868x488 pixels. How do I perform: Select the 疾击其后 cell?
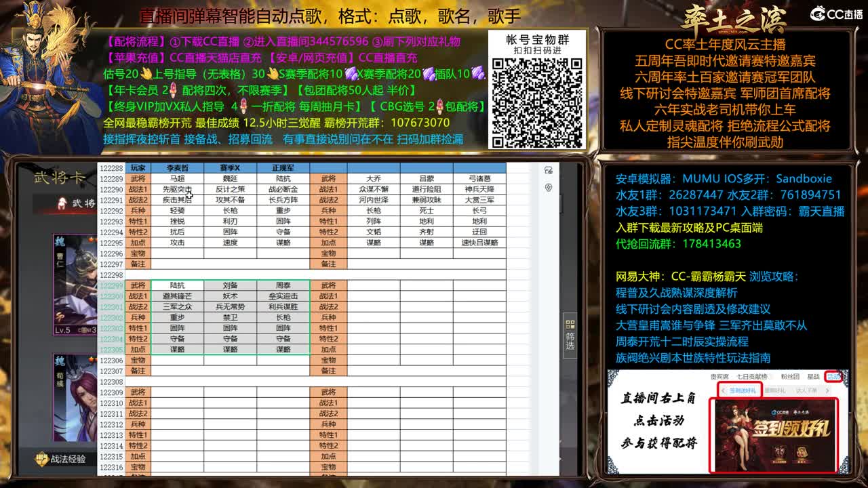click(x=177, y=200)
